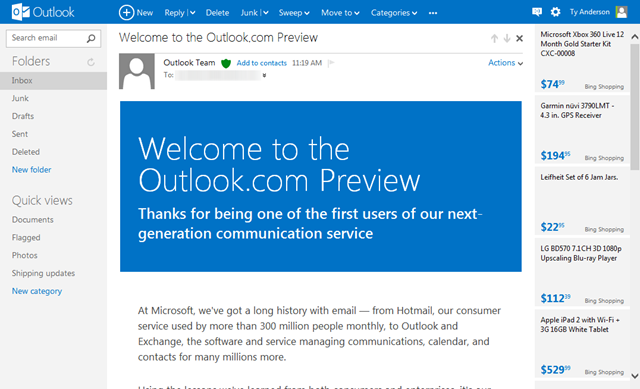
Task: Open the Drafts folder
Action: click(x=23, y=116)
